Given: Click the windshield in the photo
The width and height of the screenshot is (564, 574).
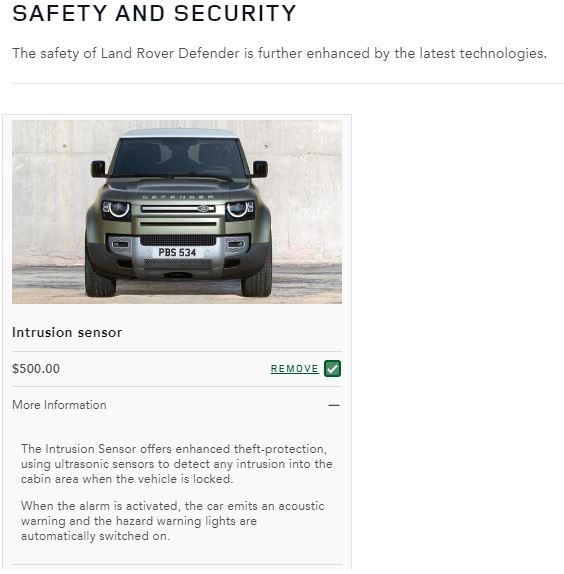Looking at the screenshot, I should [179, 157].
